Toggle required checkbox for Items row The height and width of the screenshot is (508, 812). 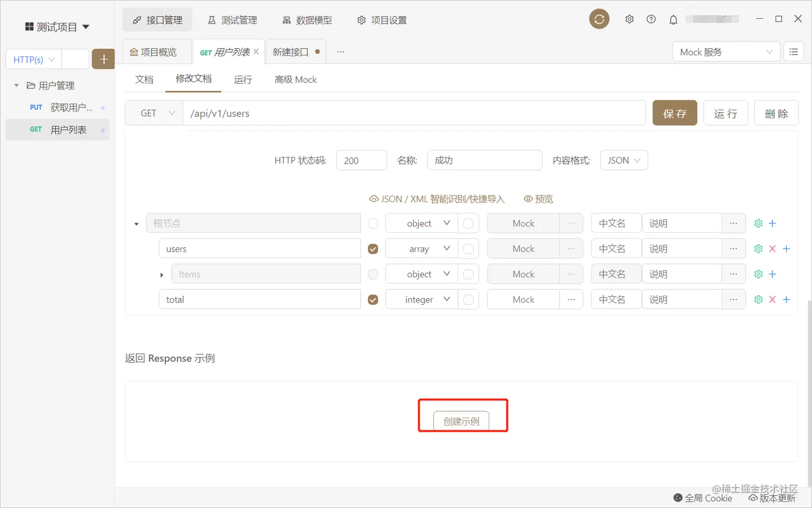click(x=373, y=274)
